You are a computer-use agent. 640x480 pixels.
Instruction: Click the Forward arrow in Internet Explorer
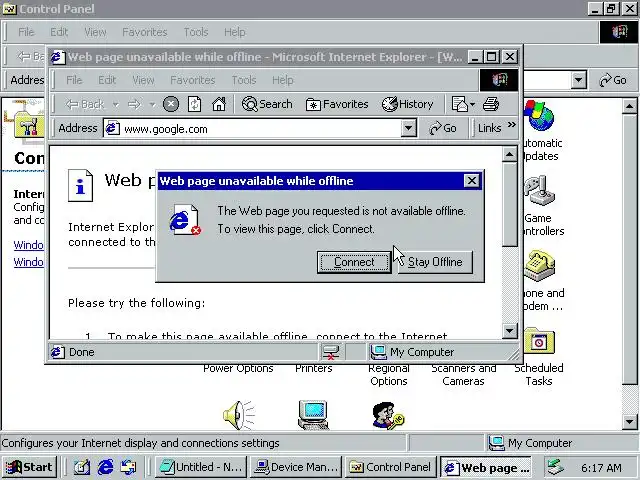pos(134,104)
